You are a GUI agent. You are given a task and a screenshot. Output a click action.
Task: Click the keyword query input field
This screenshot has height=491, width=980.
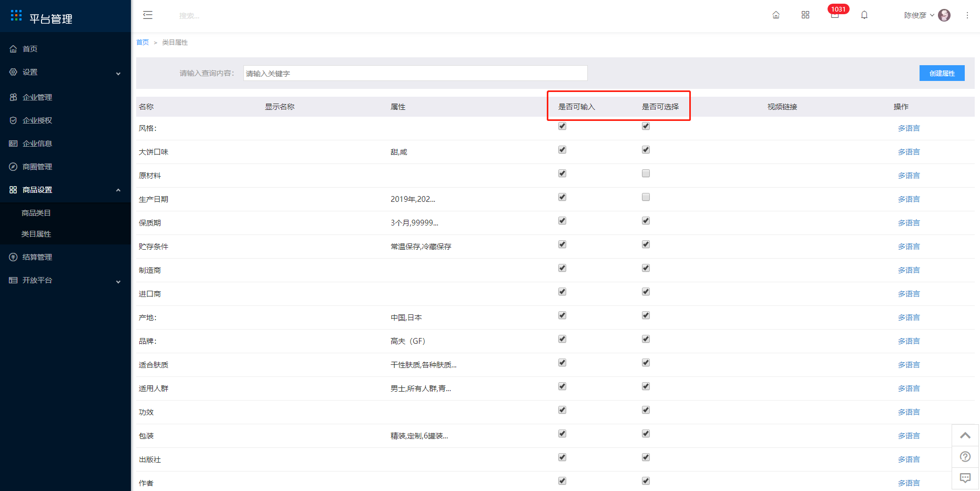415,73
